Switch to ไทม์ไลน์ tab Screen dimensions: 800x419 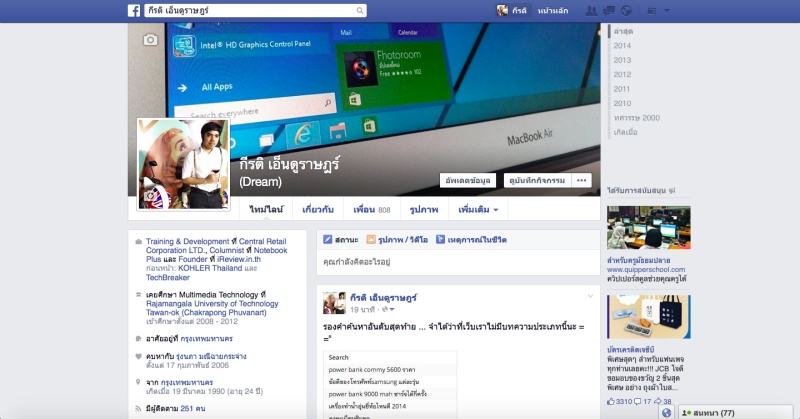[x=266, y=209]
